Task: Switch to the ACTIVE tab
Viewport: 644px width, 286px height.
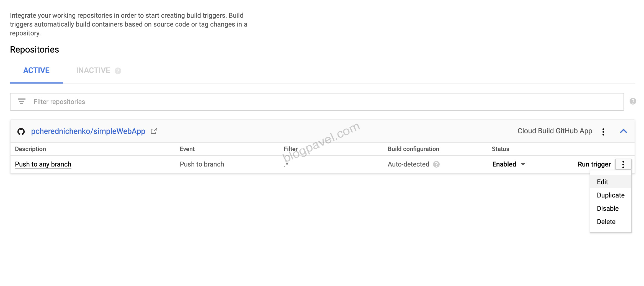Action: 36,71
